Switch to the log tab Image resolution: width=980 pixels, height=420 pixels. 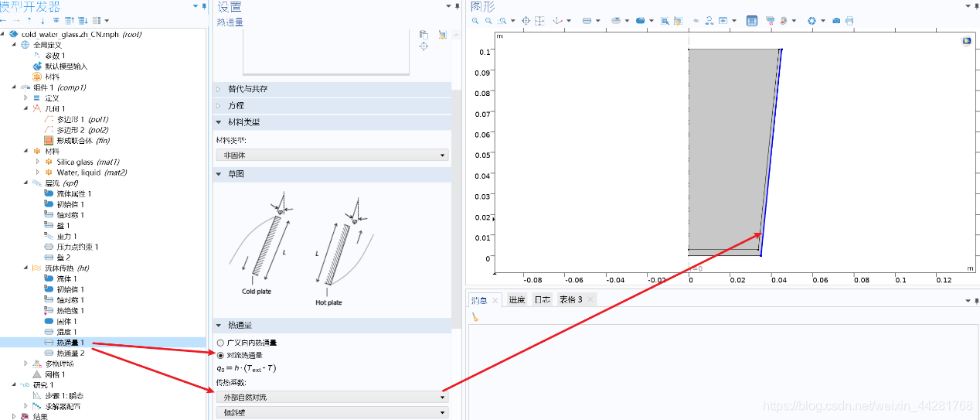coord(543,300)
